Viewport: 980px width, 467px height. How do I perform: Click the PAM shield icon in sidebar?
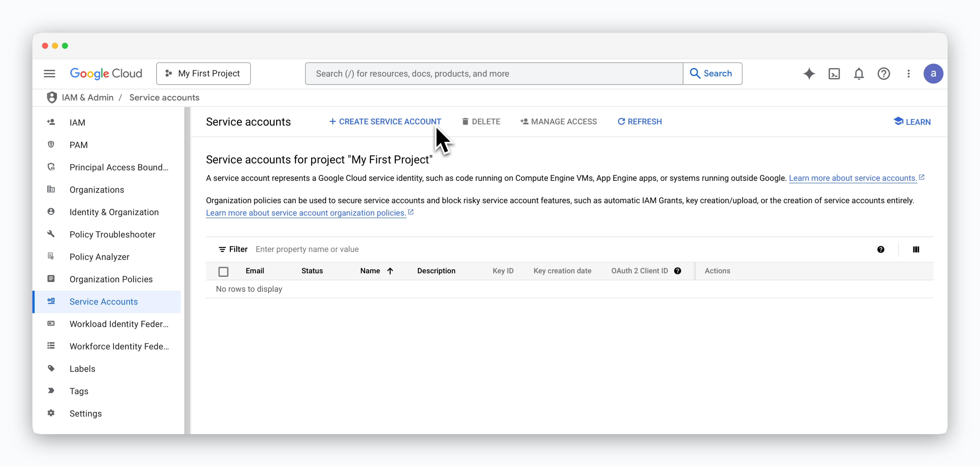coord(51,144)
